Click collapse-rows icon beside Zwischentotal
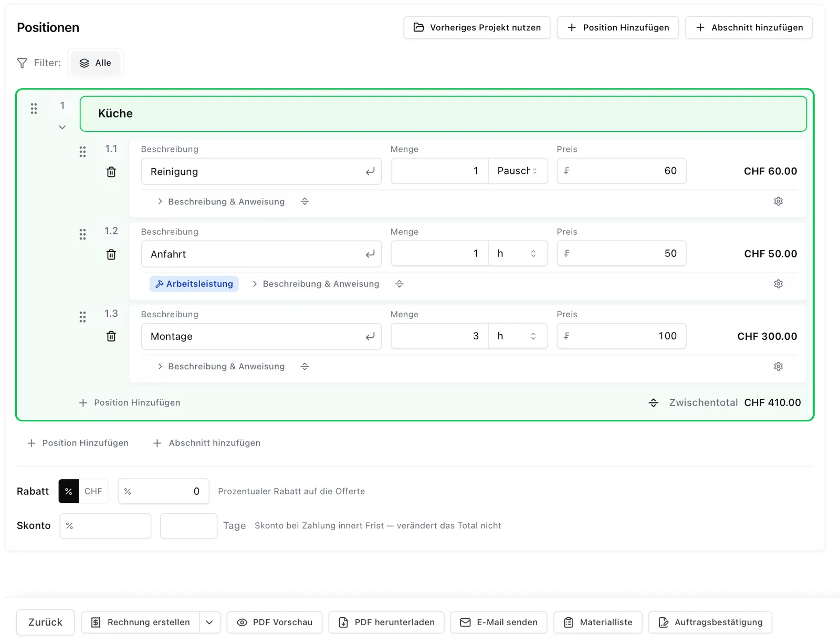This screenshot has height=643, width=840. pyautogui.click(x=653, y=403)
